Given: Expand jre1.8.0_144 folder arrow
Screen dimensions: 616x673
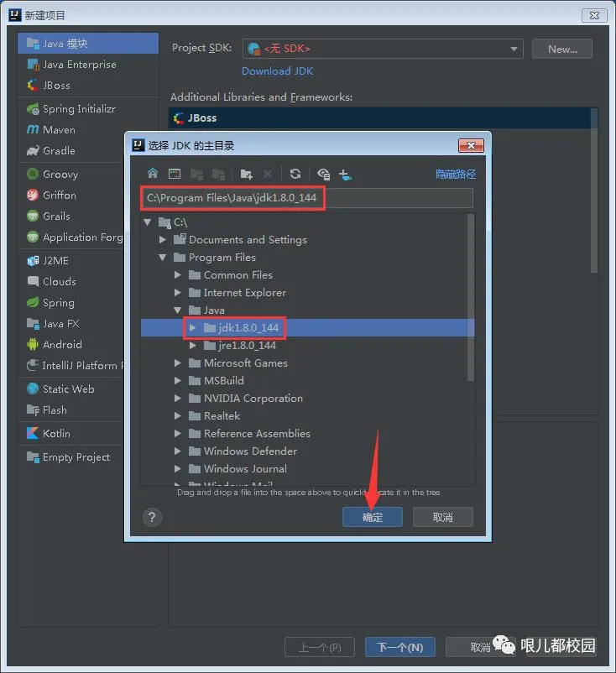Looking at the screenshot, I should (x=193, y=345).
